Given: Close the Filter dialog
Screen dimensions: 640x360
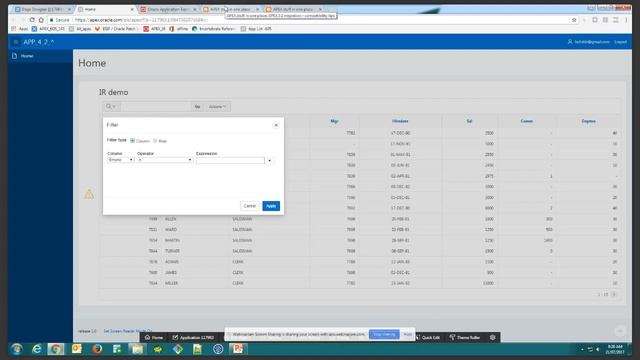Looking at the screenshot, I should (x=276, y=125).
